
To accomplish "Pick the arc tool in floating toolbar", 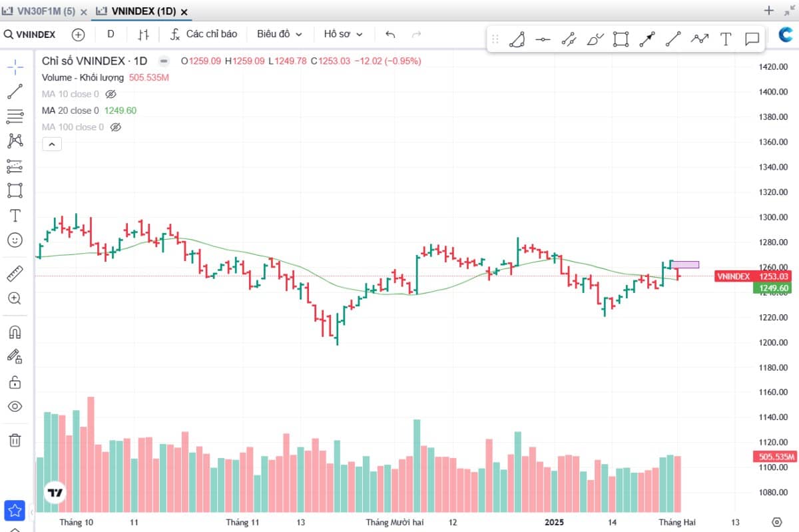I will (x=517, y=39).
